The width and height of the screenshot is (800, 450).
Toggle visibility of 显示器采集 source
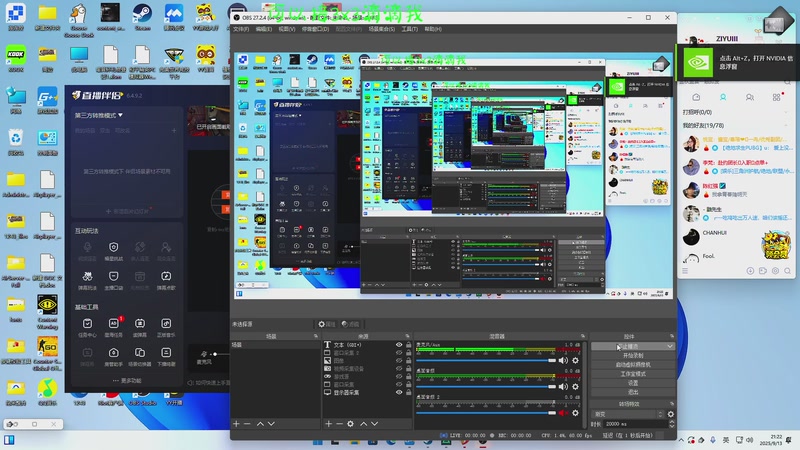point(399,392)
